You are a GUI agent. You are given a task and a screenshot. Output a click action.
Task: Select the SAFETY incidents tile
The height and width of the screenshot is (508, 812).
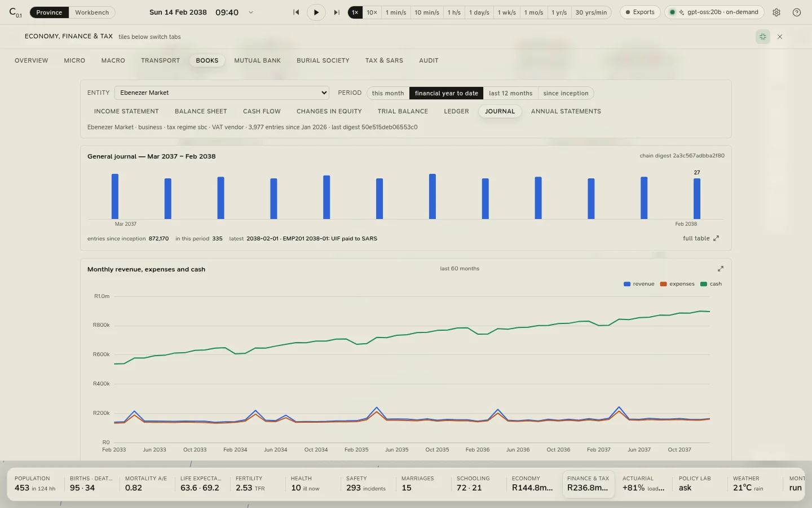tap(366, 484)
